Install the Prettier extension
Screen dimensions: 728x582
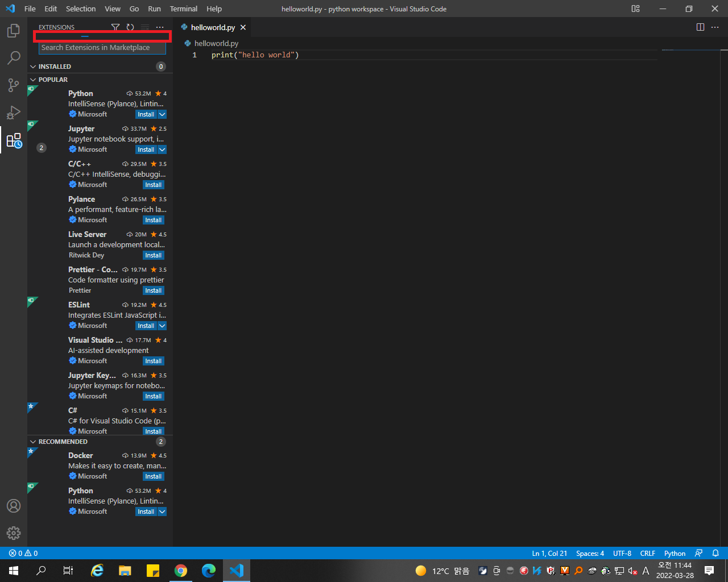153,290
